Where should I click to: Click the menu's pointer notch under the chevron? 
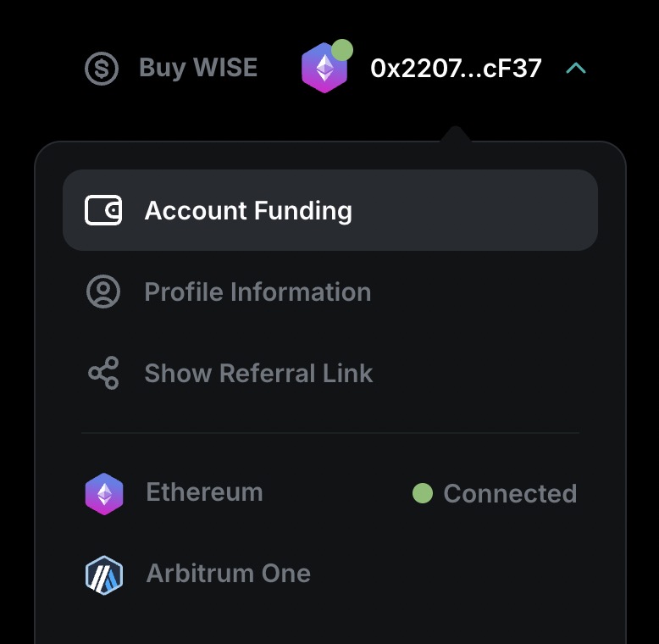click(456, 135)
